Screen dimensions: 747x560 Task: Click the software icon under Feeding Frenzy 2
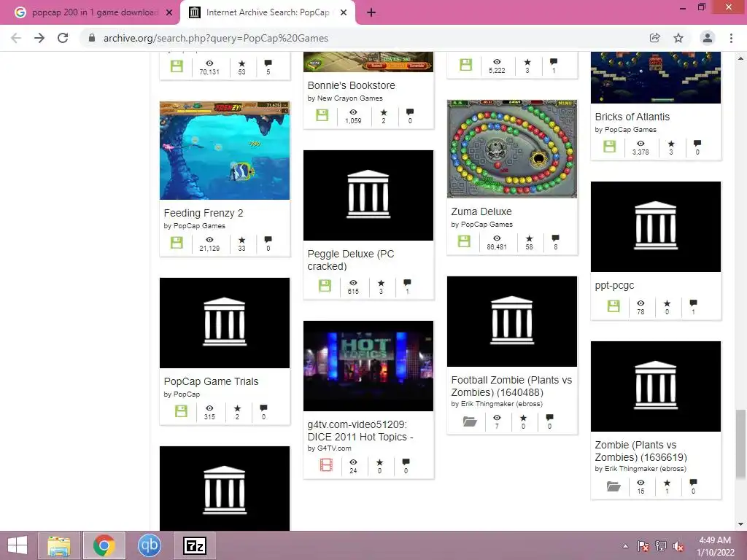(x=177, y=242)
